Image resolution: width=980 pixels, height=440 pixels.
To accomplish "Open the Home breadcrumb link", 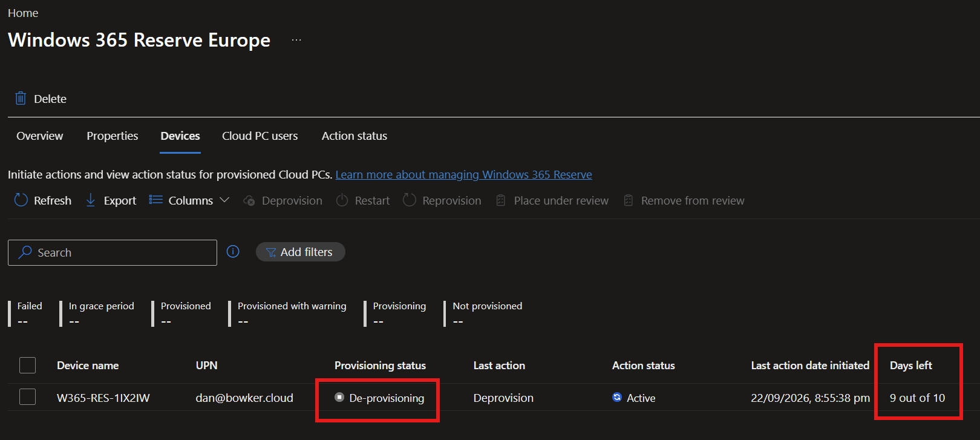I will pos(23,13).
